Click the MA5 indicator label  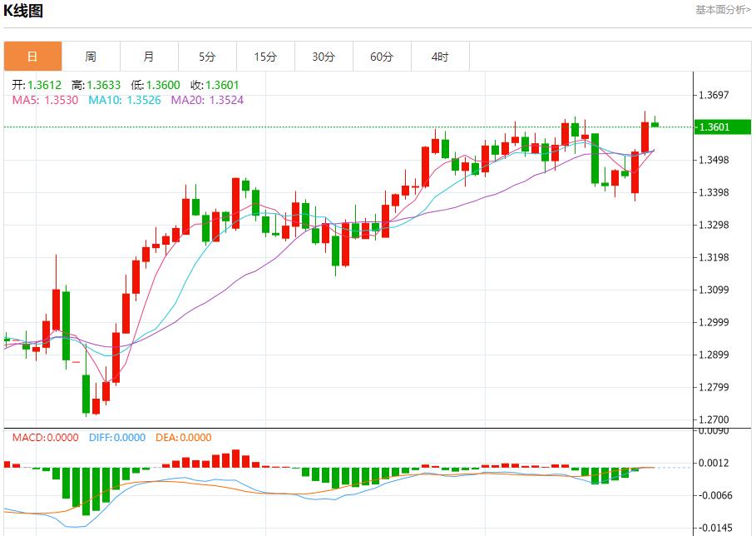tap(45, 100)
